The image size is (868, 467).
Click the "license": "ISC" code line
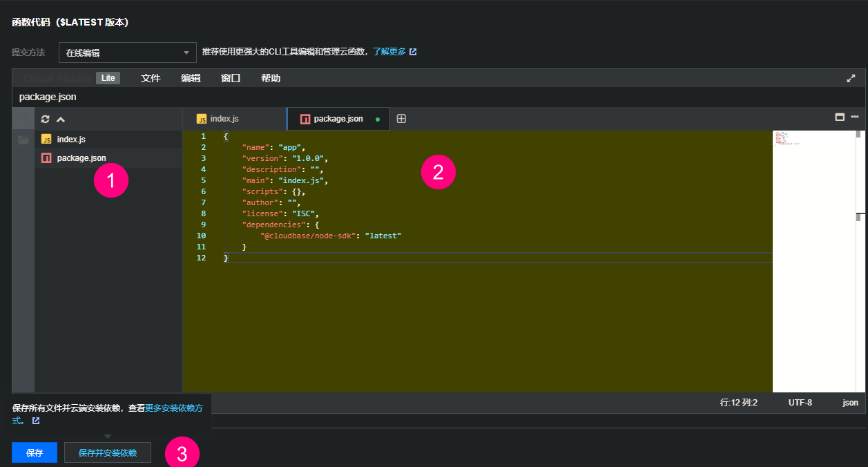coord(280,213)
